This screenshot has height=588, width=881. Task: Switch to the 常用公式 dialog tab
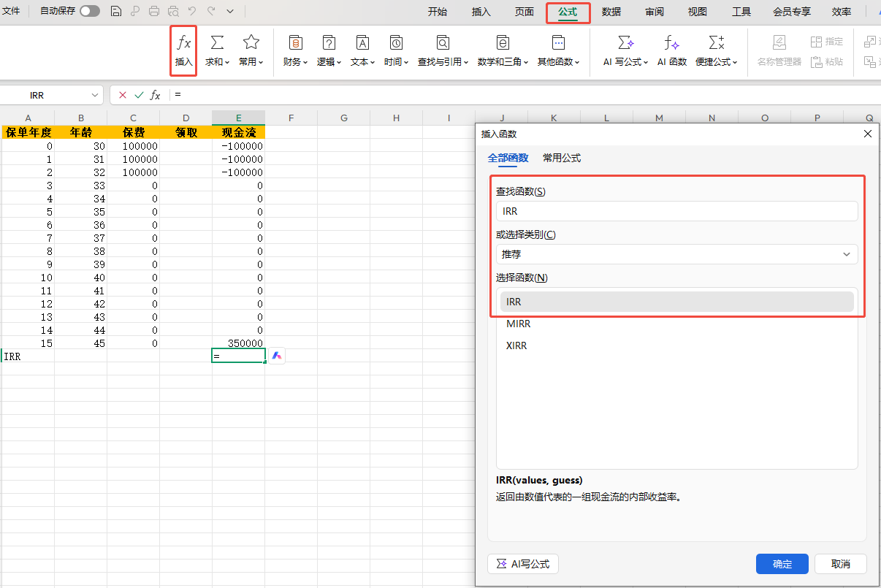tap(562, 158)
